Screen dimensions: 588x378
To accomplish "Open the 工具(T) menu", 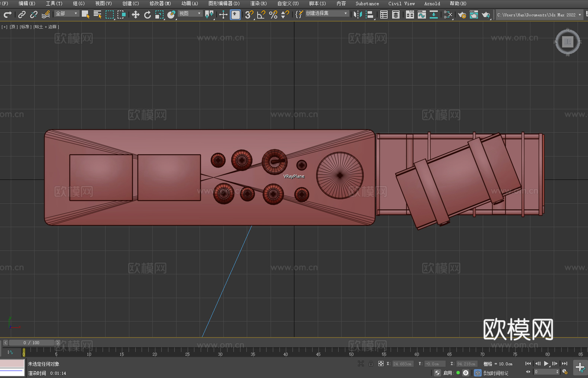I will coord(54,3).
